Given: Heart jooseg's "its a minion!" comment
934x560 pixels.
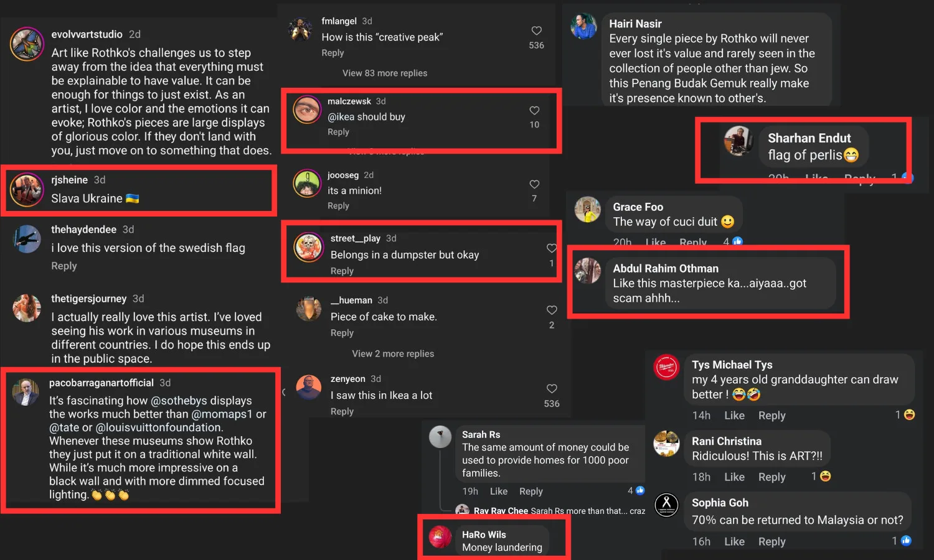Looking at the screenshot, I should tap(534, 184).
